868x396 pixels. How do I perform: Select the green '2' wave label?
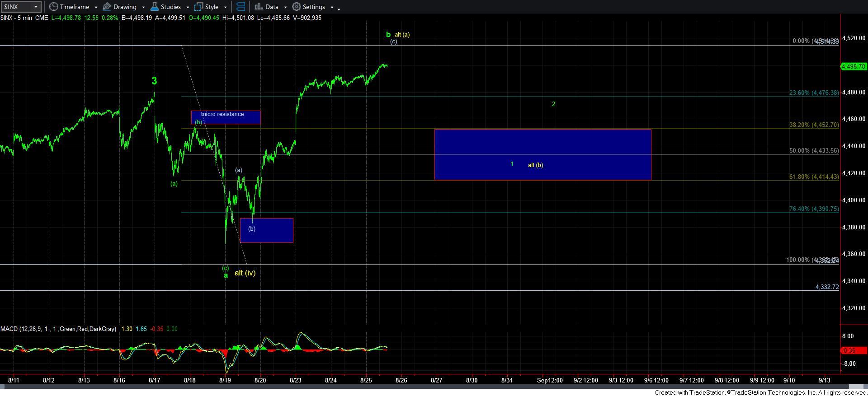tap(553, 104)
